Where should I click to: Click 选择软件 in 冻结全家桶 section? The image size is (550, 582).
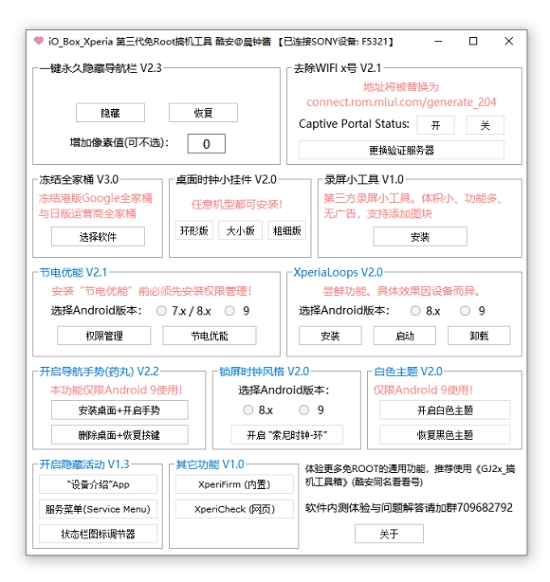98,236
